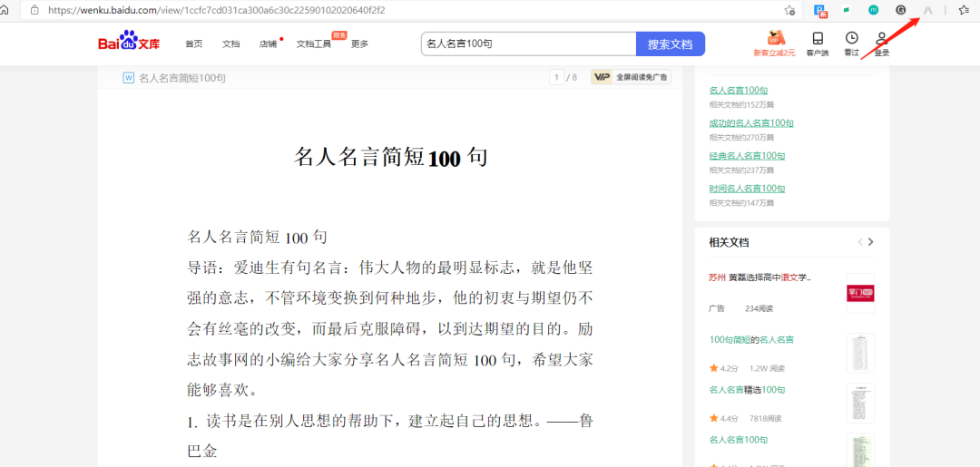
Task: Open the browser home icon
Action: click(4, 10)
